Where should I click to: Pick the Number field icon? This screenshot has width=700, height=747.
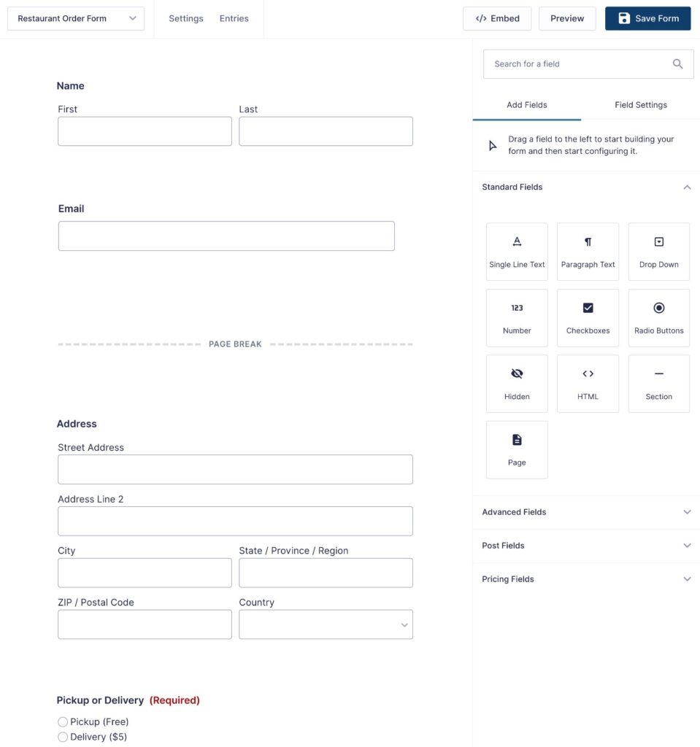(x=517, y=317)
